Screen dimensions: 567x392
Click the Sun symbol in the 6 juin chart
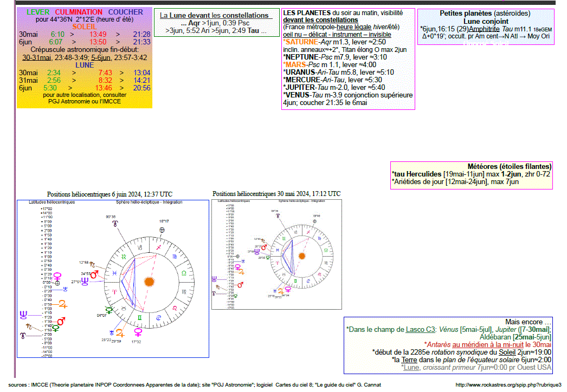[149, 282]
